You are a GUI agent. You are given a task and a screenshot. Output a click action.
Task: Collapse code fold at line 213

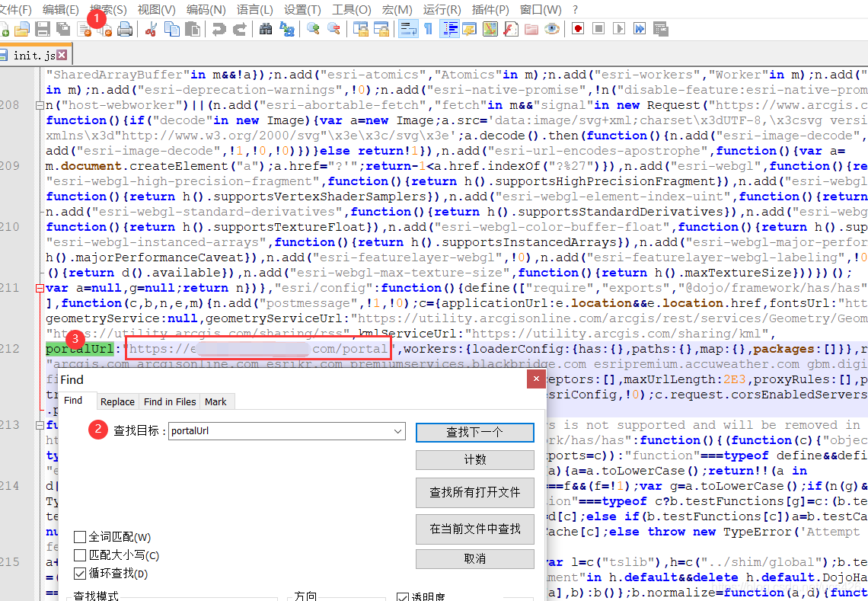click(40, 425)
